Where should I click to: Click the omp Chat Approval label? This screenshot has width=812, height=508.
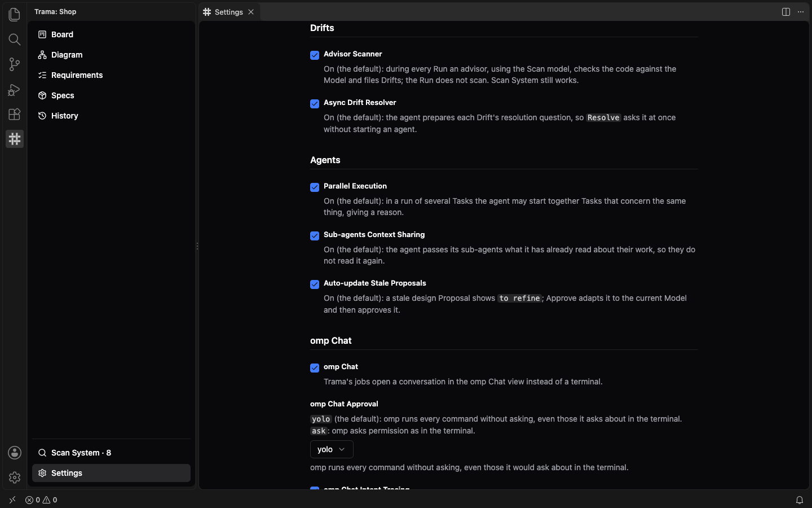pyautogui.click(x=344, y=404)
